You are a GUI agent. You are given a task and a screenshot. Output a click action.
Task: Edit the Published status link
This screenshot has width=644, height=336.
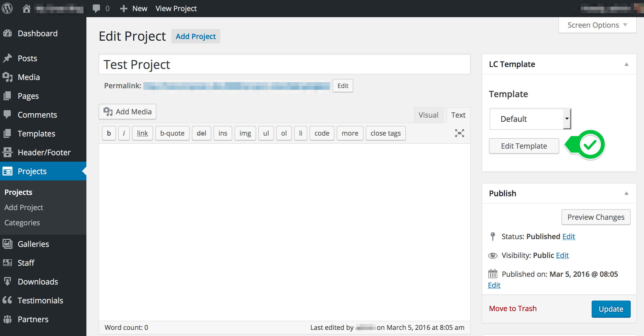(569, 236)
